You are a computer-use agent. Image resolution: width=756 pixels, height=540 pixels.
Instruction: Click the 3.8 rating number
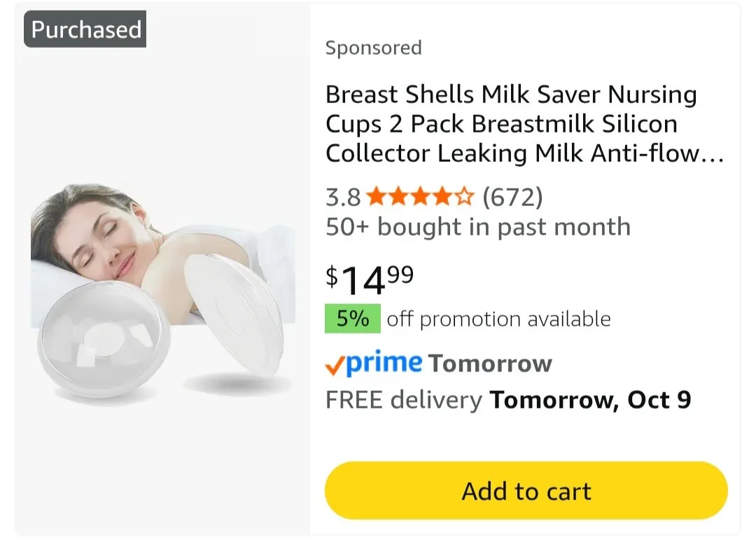pos(342,198)
